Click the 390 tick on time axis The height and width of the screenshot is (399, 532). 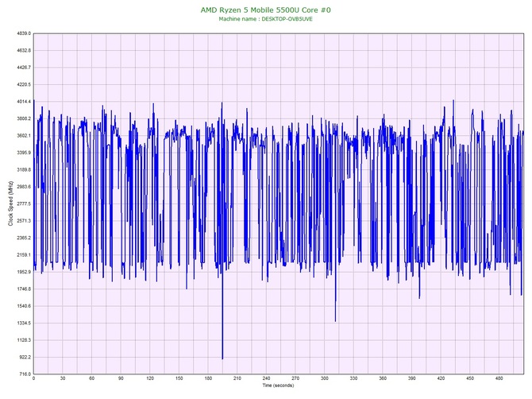coord(412,378)
